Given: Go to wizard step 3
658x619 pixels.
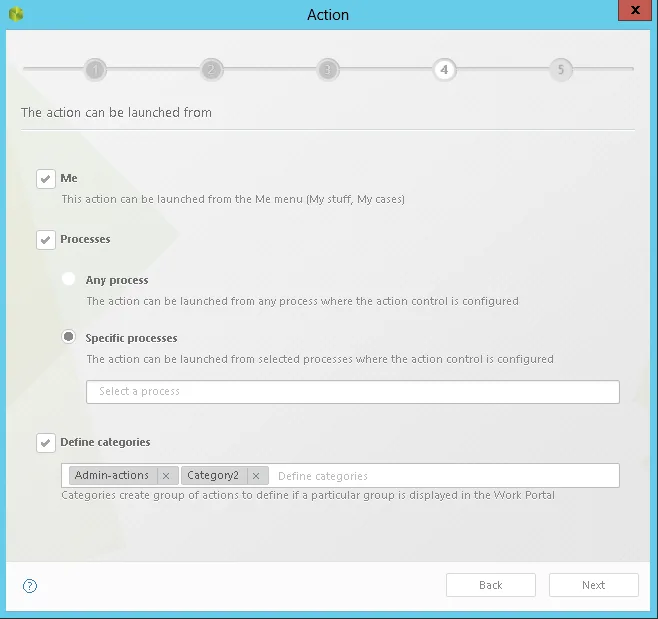Looking at the screenshot, I should tap(328, 70).
